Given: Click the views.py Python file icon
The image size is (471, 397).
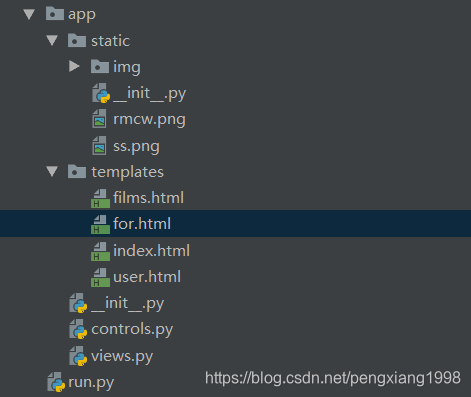Looking at the screenshot, I should click(78, 356).
